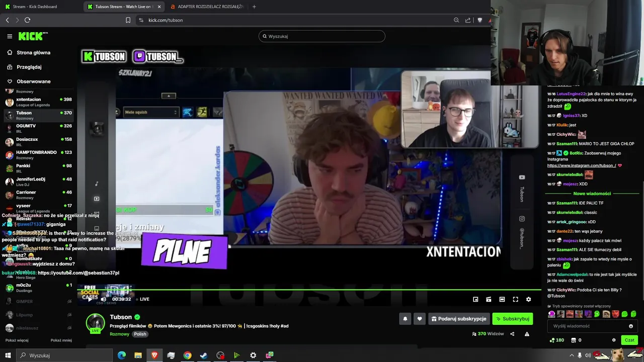This screenshot has height=362, width=644.
Task: Launch Microsoft Edge from taskbar
Action: point(121,355)
